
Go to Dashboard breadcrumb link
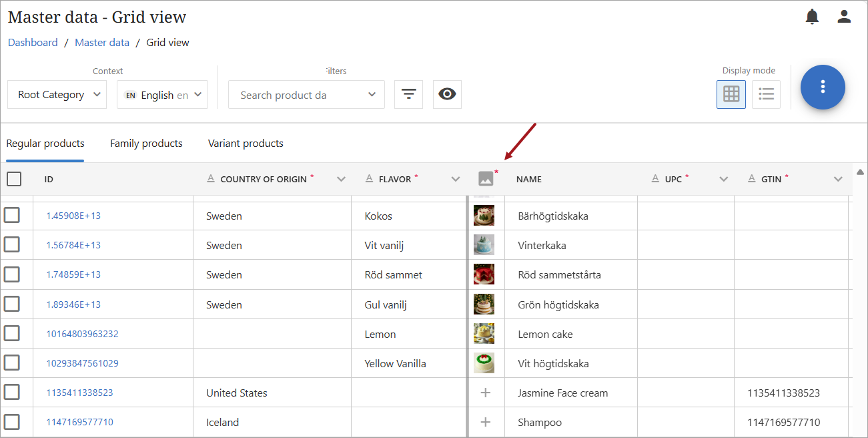[x=33, y=43]
